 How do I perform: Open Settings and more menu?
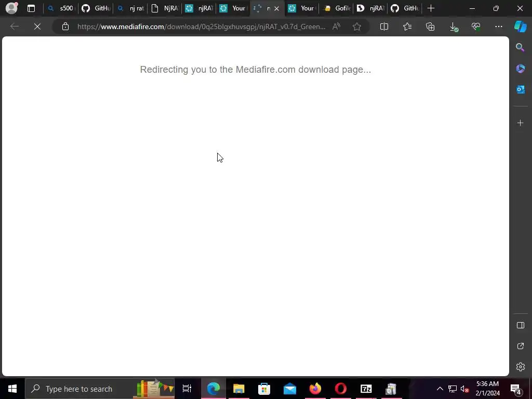(x=499, y=26)
